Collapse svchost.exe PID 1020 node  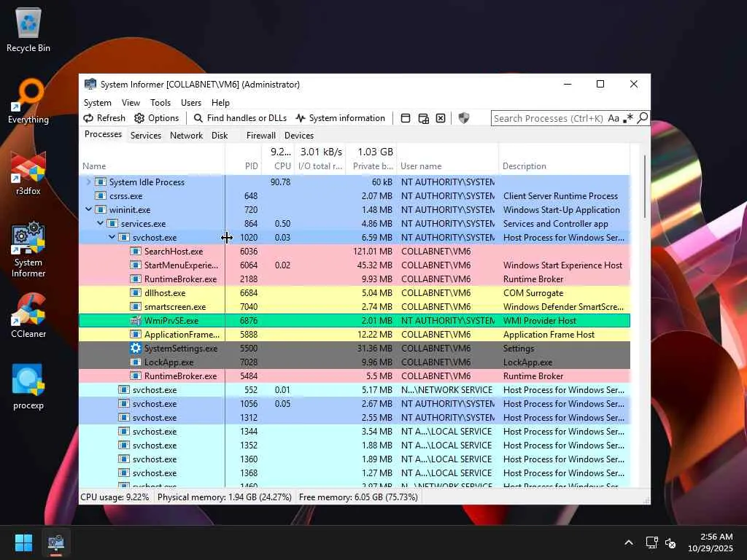tap(112, 237)
